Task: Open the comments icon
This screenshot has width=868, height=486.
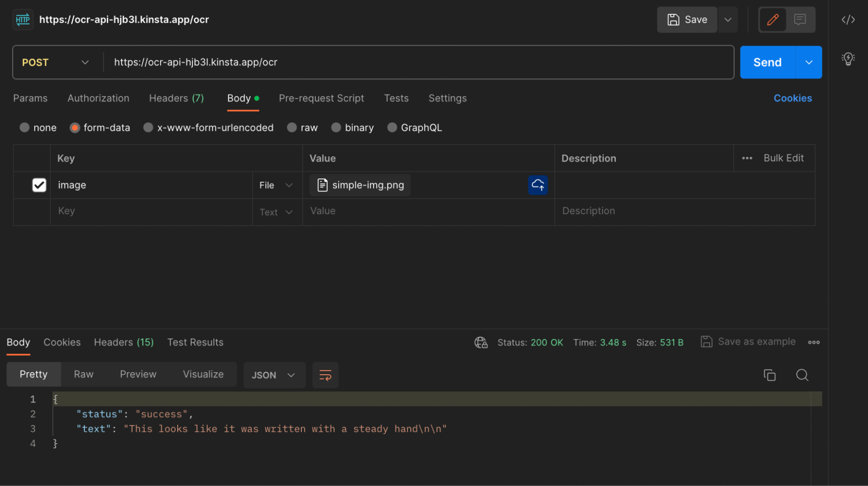Action: 800,20
